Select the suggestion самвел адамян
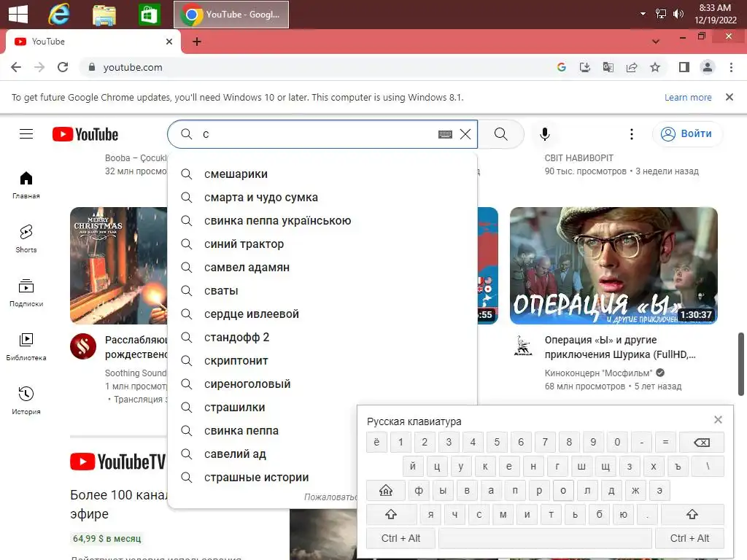The height and width of the screenshot is (560, 747). 322,268
